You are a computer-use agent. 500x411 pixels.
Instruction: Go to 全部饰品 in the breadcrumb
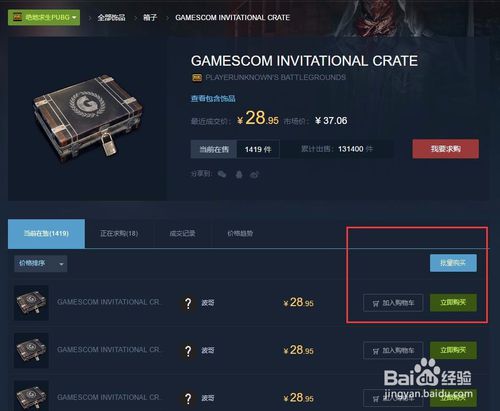[x=111, y=17]
